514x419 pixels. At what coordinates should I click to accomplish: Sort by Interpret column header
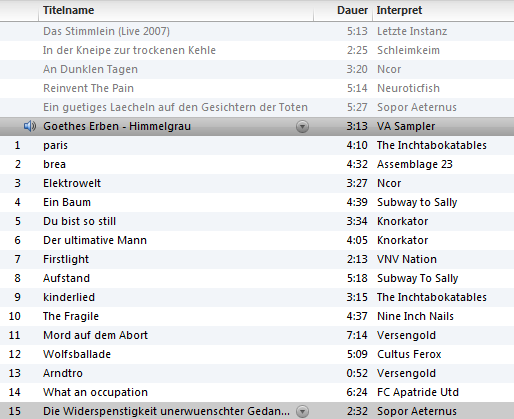399,10
